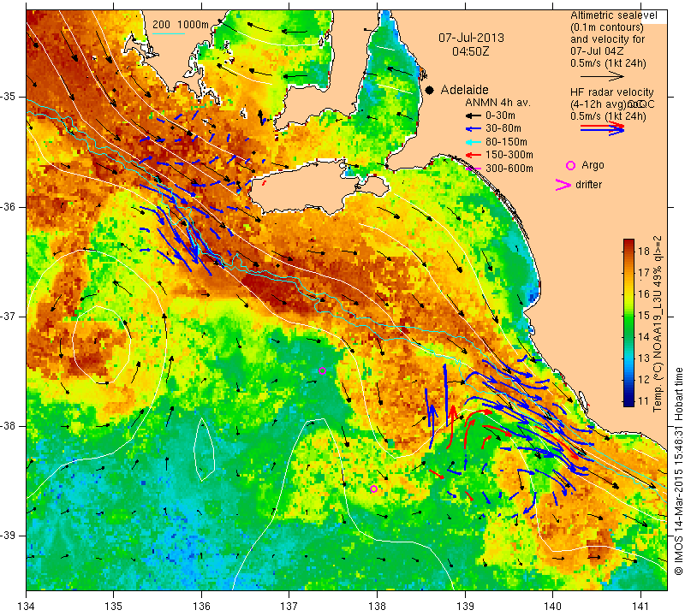Click the time text 04:50Z
Viewport: 685px width, 616px height.
470,51
